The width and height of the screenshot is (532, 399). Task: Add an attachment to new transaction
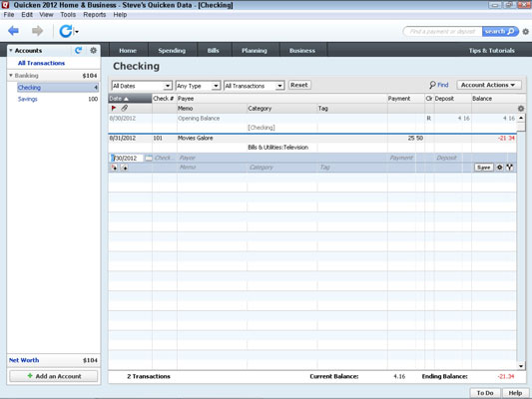pyautogui.click(x=125, y=168)
